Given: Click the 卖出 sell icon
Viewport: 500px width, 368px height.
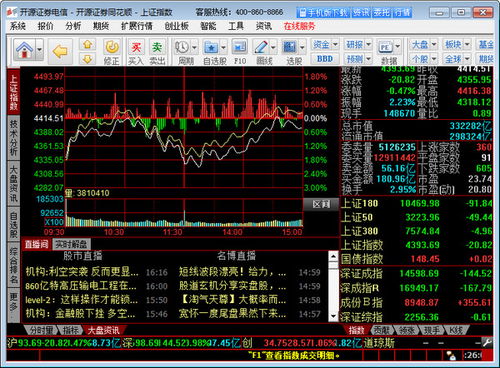Looking at the screenshot, I should click(x=157, y=52).
